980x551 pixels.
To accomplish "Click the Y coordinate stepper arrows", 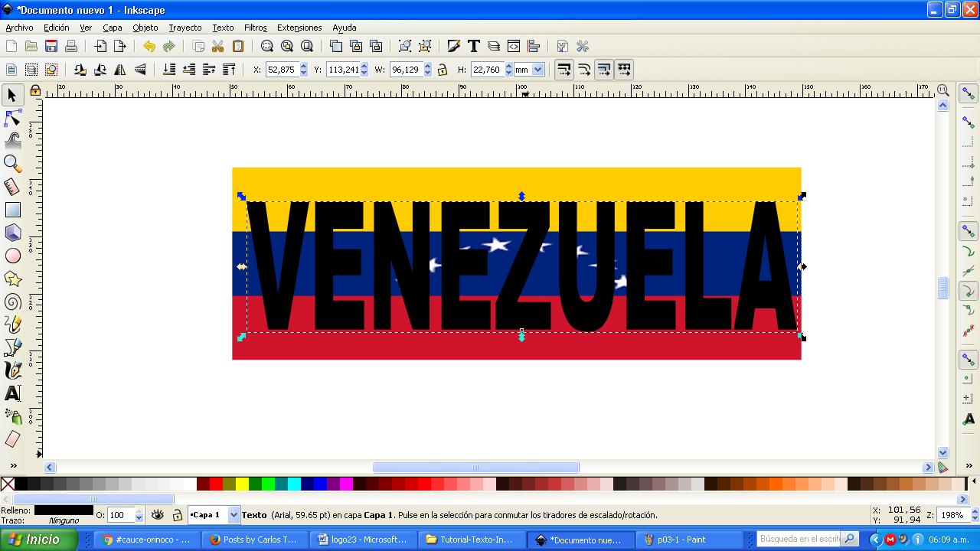I will point(365,70).
